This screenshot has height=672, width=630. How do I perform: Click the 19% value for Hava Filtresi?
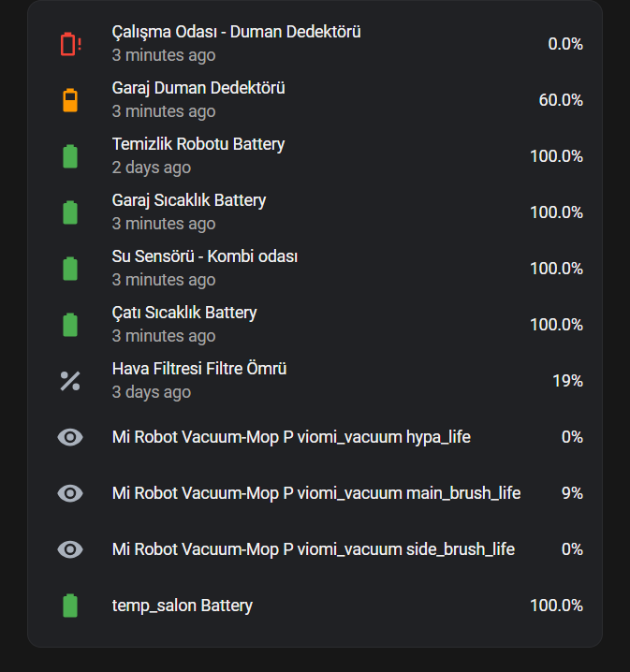pos(568,381)
